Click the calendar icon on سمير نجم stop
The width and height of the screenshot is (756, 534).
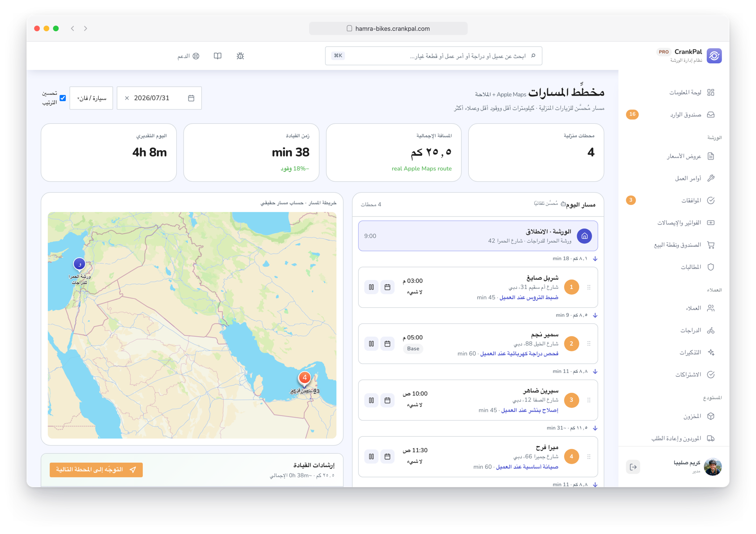pos(387,344)
